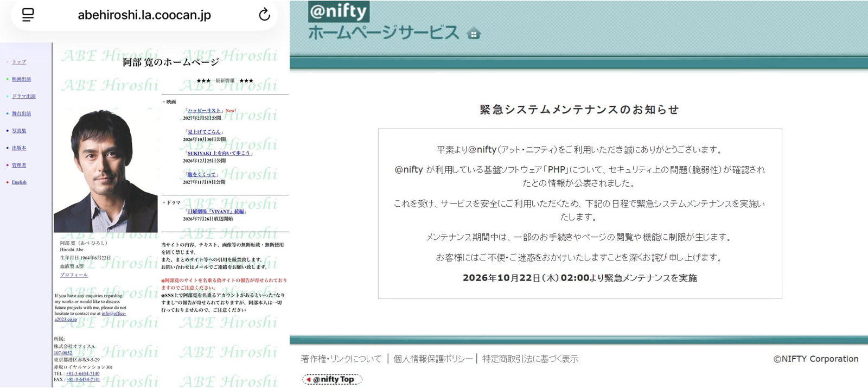
Task: Open the プロフィール link
Action: click(x=74, y=275)
